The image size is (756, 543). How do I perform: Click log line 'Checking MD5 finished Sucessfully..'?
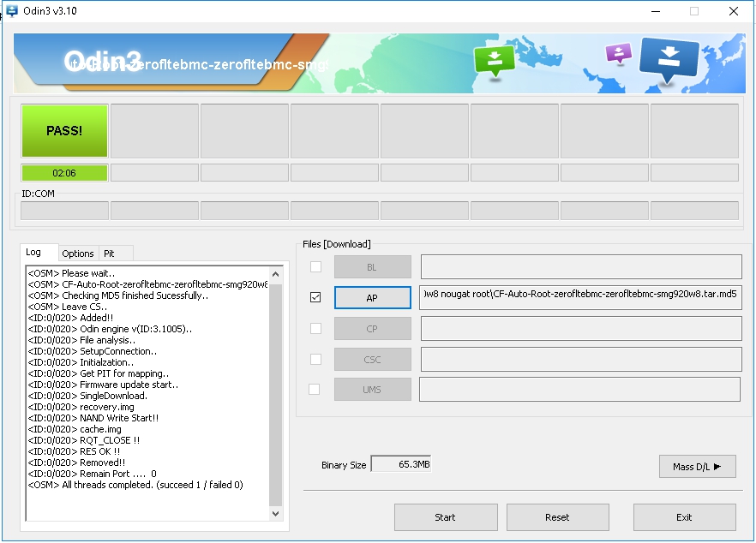point(118,295)
